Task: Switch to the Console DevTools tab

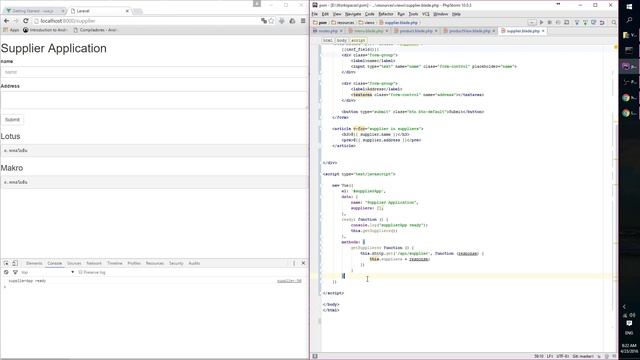Action: click(x=54, y=263)
